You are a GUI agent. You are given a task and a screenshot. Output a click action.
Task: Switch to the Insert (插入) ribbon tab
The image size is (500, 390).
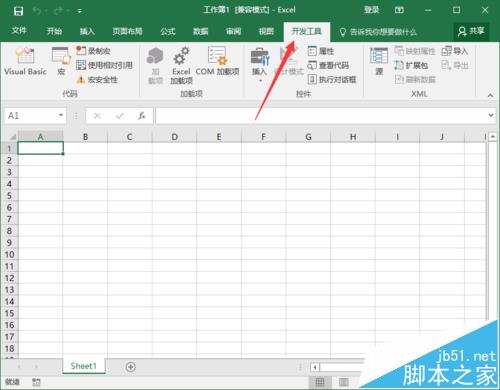click(x=87, y=31)
